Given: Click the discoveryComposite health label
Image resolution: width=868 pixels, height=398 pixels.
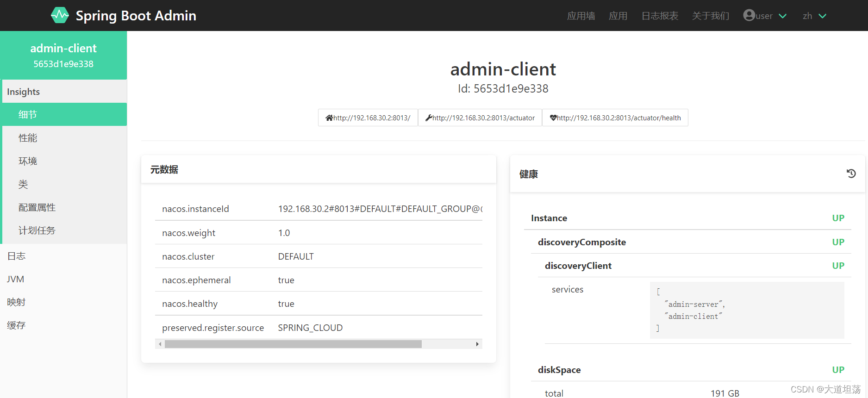Looking at the screenshot, I should pyautogui.click(x=582, y=242).
